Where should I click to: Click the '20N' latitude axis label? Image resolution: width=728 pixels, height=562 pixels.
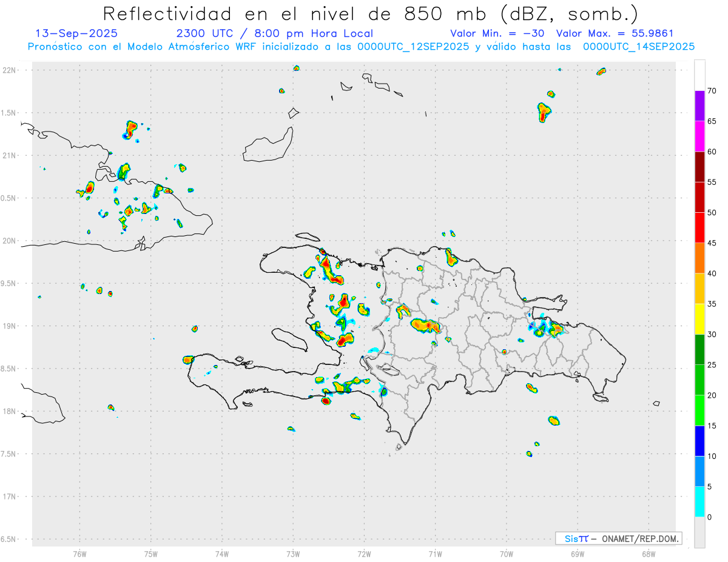[10, 241]
